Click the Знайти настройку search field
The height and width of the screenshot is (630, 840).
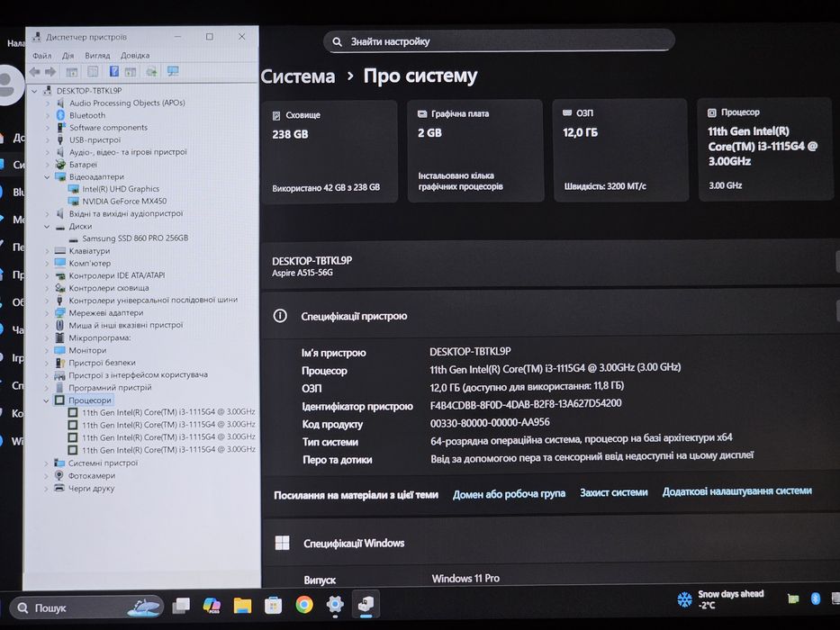(499, 41)
